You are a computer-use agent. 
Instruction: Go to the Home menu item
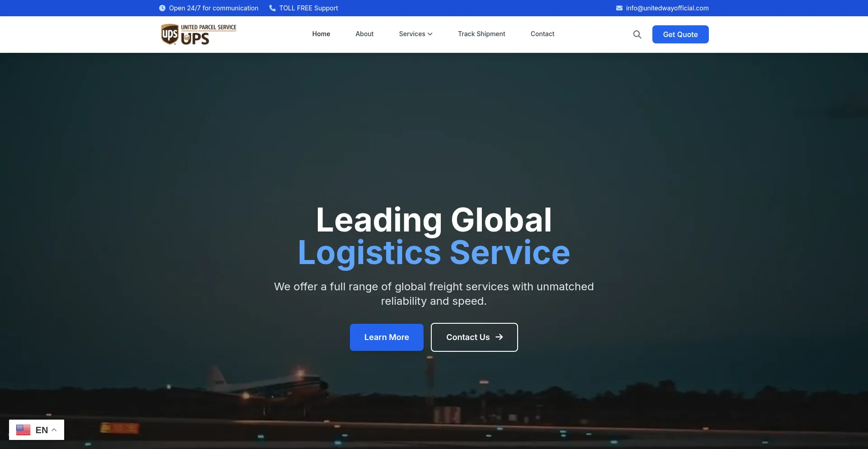click(321, 34)
